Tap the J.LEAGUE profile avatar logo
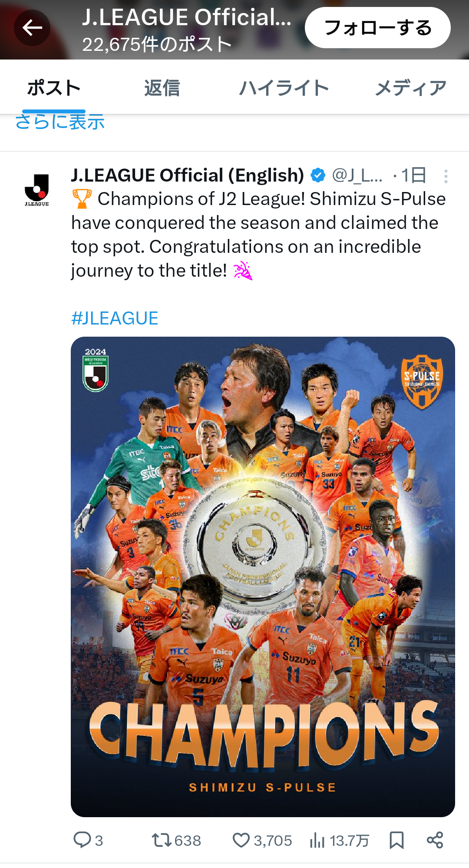469x868 pixels. (36, 190)
